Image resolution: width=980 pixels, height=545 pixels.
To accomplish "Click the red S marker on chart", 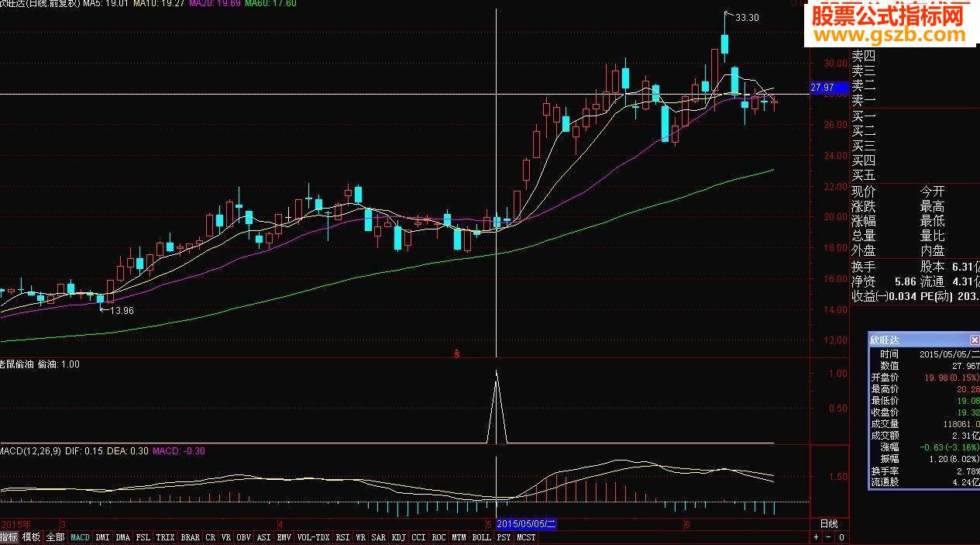I will tap(457, 354).
